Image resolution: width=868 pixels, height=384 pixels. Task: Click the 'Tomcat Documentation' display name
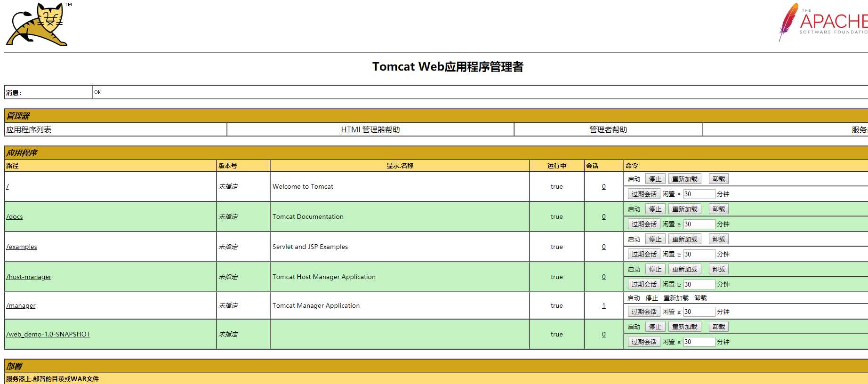point(308,216)
